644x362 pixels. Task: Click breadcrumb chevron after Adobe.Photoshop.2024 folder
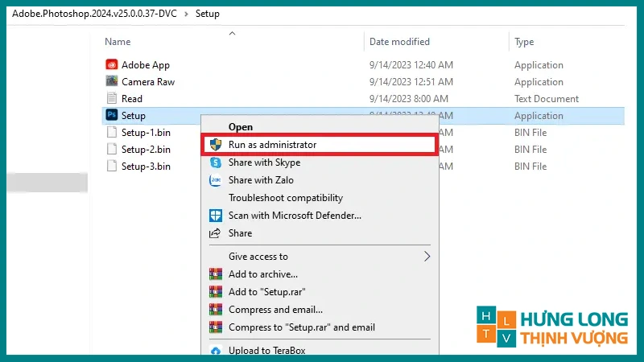point(186,14)
